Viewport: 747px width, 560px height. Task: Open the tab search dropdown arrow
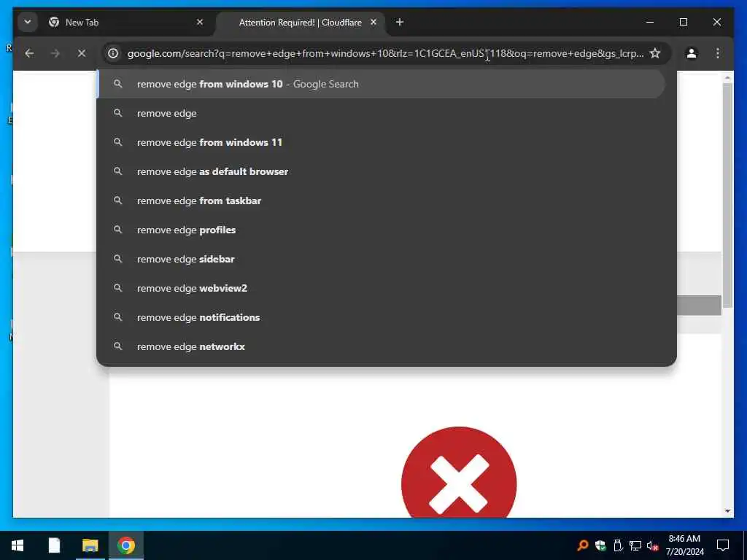pos(28,23)
